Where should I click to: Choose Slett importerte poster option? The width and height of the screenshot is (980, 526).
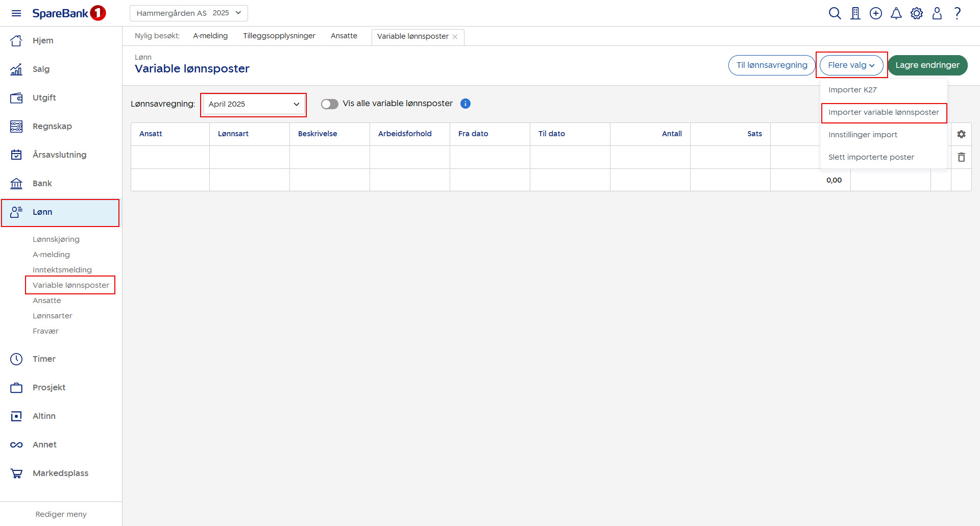(871, 157)
